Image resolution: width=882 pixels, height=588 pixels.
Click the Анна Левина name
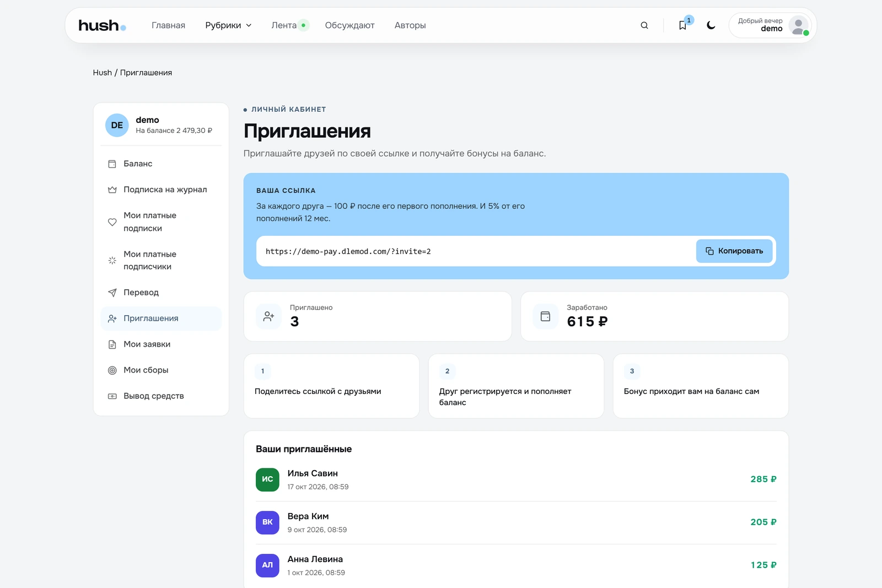315,559
